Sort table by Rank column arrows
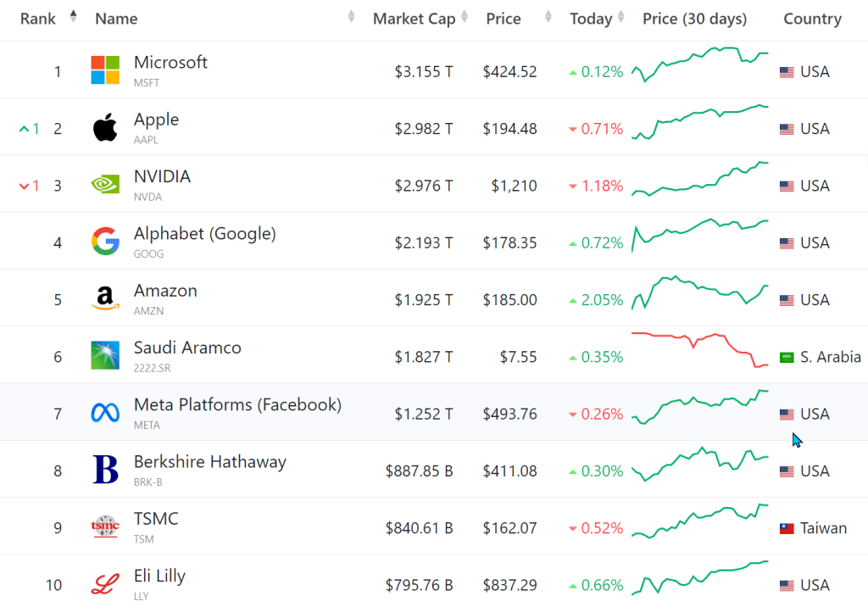Screen dimensions: 868x607 click(73, 17)
